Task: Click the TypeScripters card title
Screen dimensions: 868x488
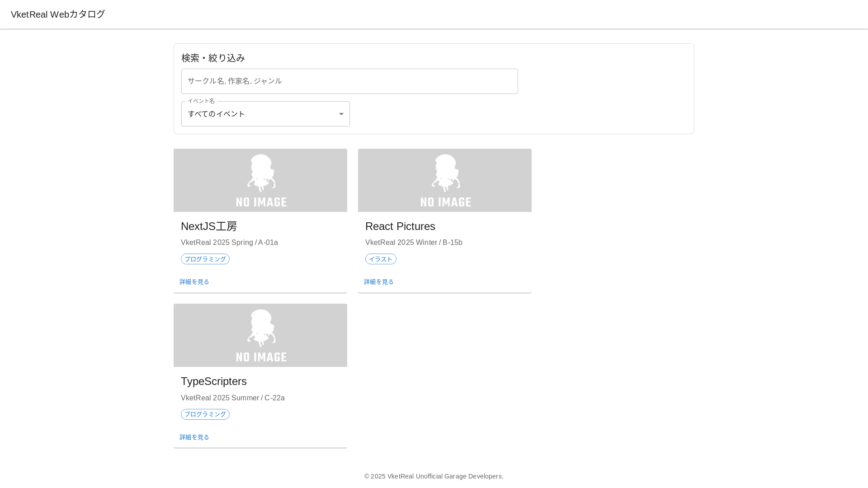Action: (214, 381)
